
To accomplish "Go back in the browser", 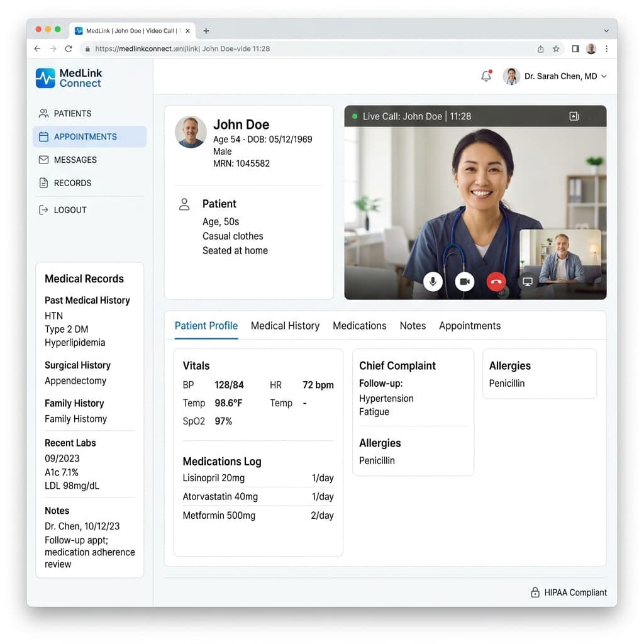I will [37, 49].
